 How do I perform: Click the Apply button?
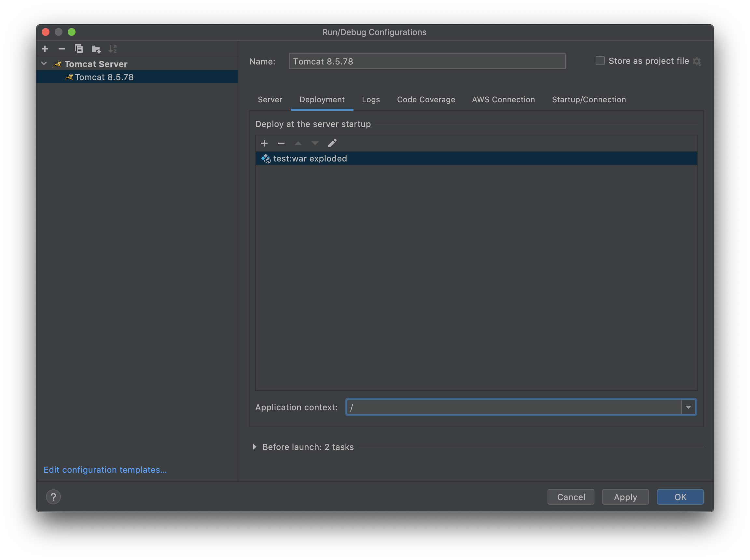point(625,497)
